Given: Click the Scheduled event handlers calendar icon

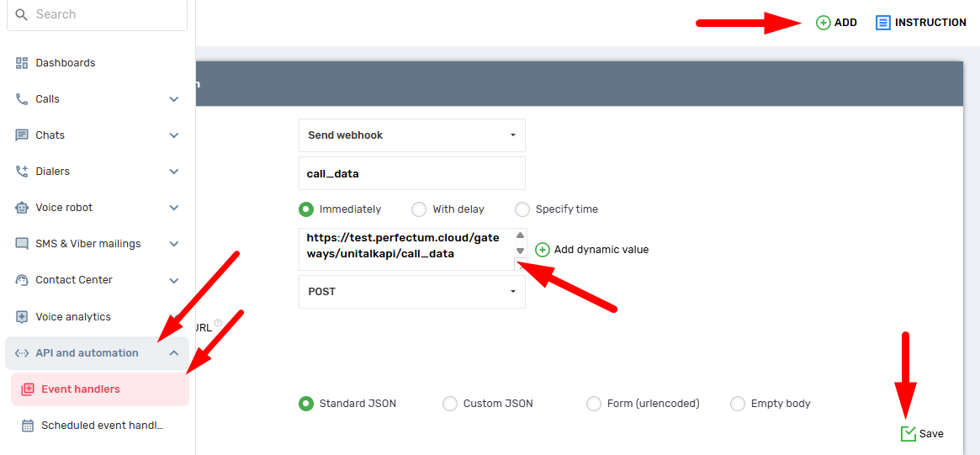Looking at the screenshot, I should 28,426.
